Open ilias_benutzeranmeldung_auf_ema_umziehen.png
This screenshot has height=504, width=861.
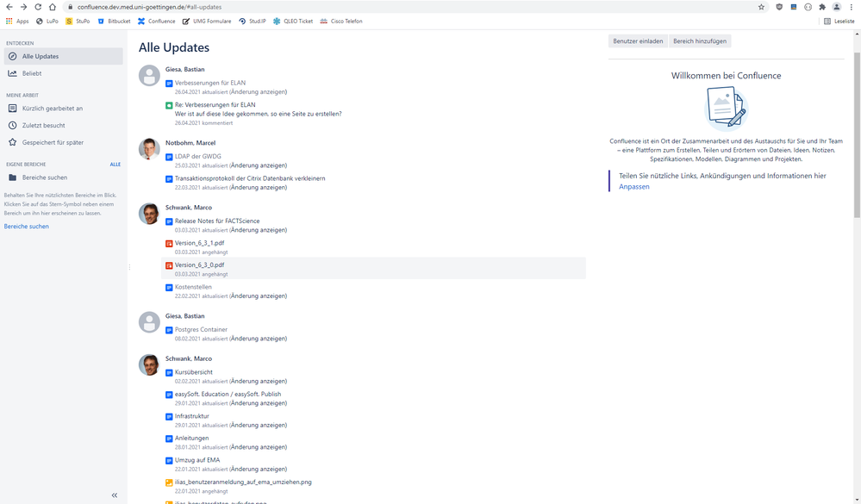(x=243, y=482)
